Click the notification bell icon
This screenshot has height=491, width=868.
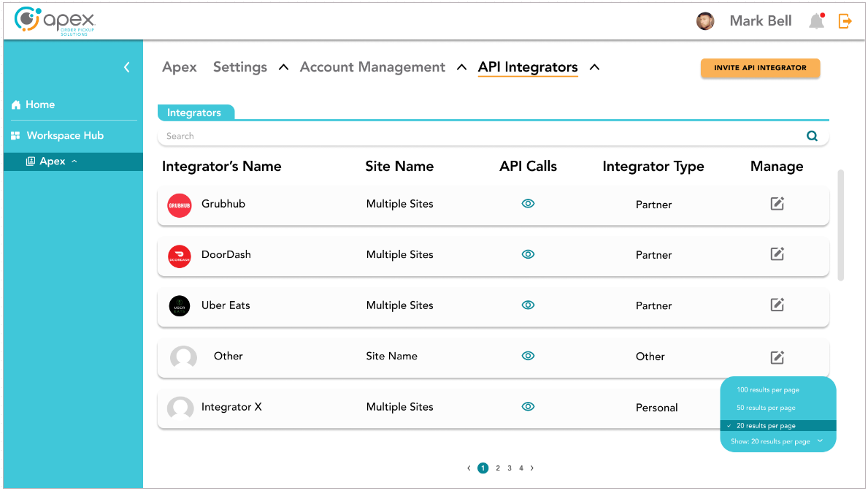point(816,21)
